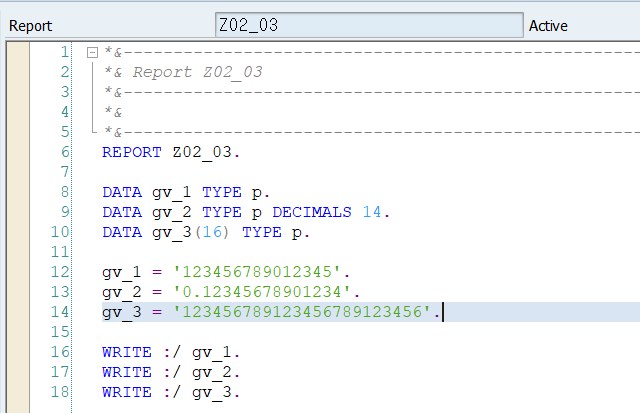Click 'DATA gv_1 TYPE p.' line
640x413 pixels.
(x=186, y=192)
